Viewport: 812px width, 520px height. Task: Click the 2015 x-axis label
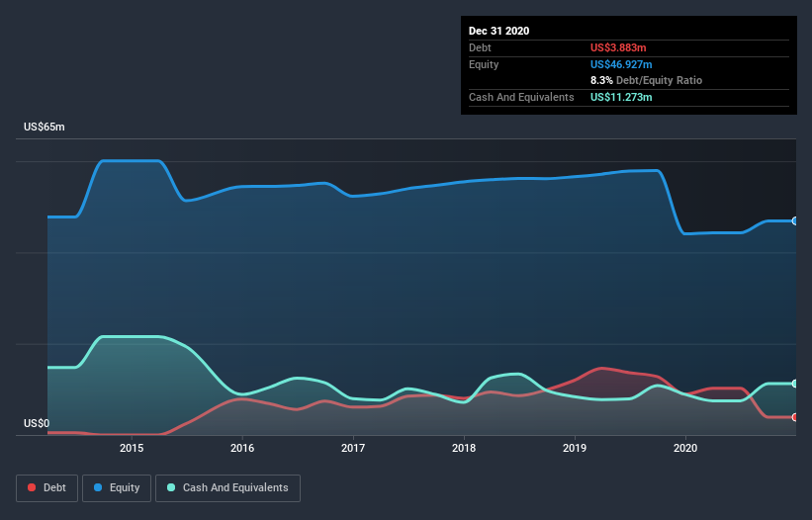[132, 448]
